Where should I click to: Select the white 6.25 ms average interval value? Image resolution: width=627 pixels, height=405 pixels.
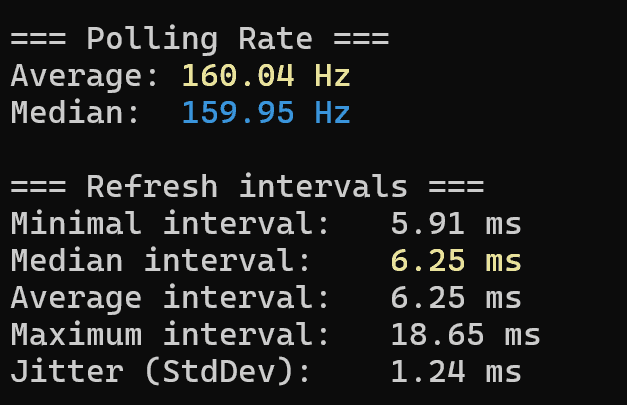pyautogui.click(x=456, y=298)
